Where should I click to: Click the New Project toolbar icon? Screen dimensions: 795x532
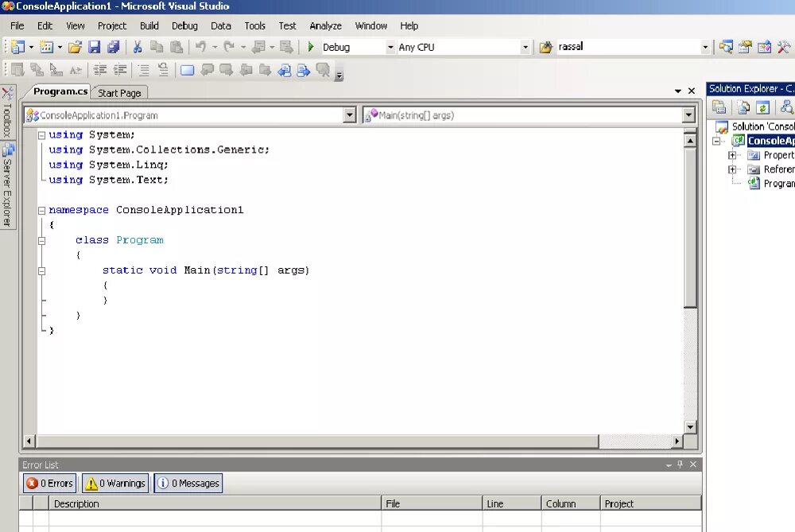(x=17, y=47)
